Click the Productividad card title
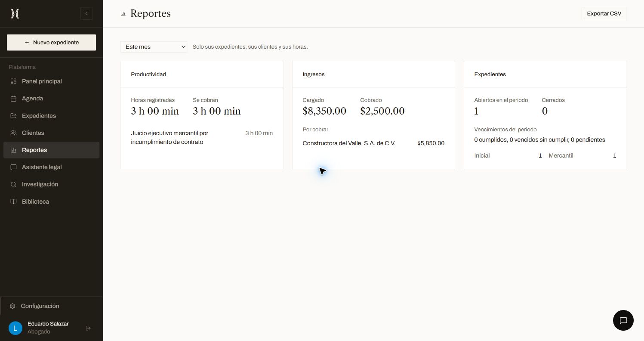644x341 pixels. 148,74
